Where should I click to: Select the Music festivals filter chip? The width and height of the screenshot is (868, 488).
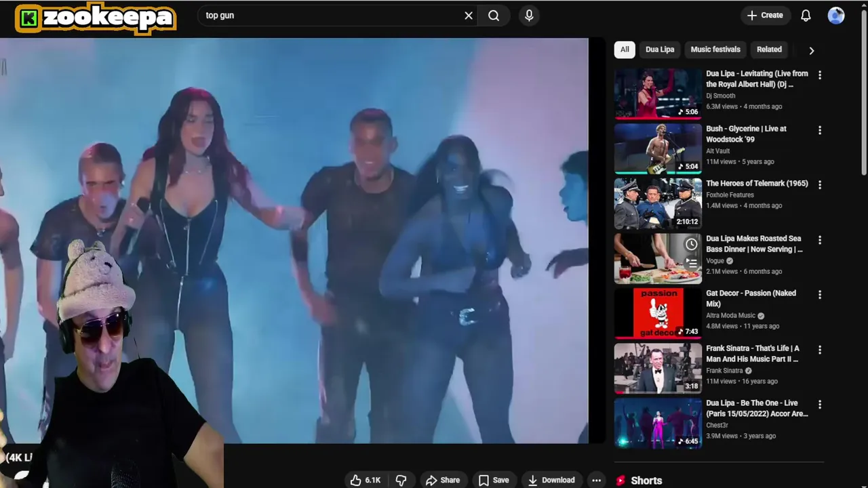pyautogui.click(x=715, y=49)
